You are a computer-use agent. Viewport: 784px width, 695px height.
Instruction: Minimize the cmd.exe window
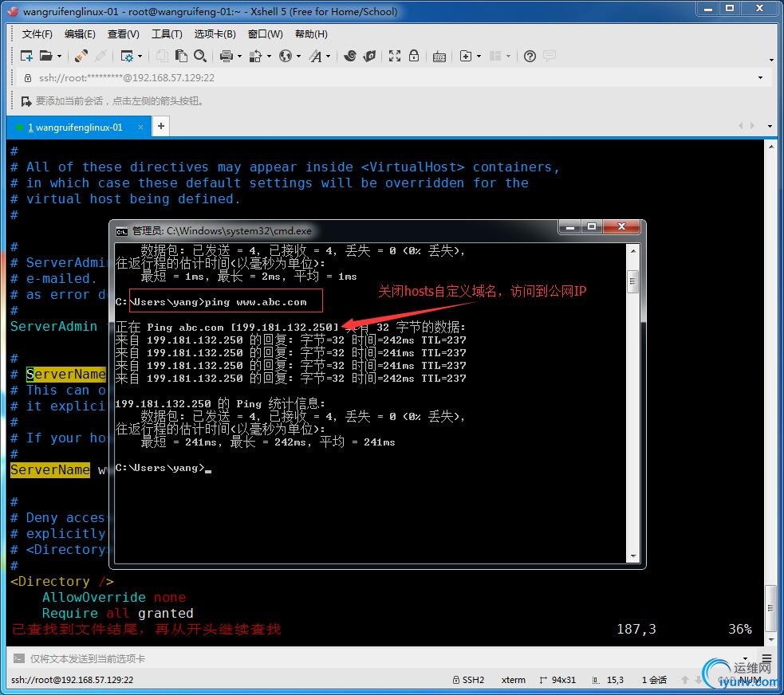[x=569, y=227]
